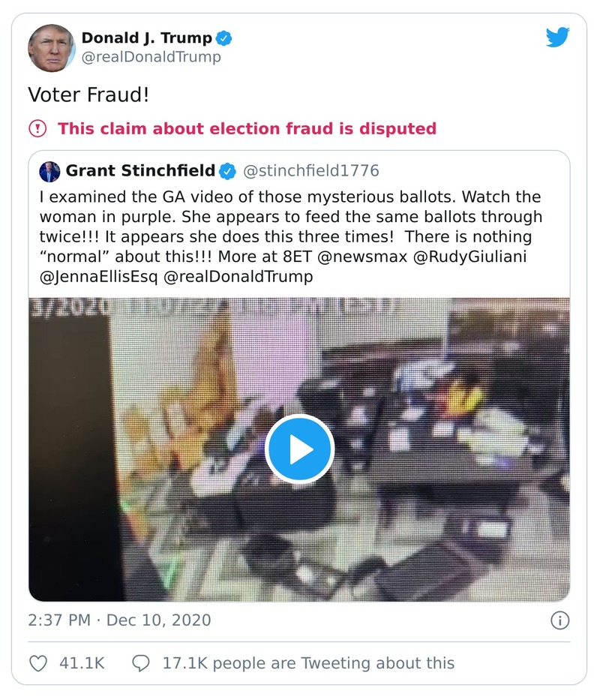
Task: Click the verified badge beside Grant Stinchfield
Action: coord(227,171)
